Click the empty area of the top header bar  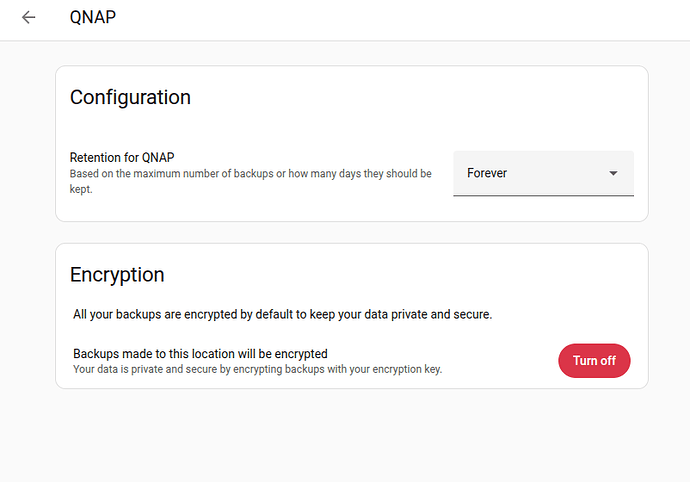[x=400, y=18]
